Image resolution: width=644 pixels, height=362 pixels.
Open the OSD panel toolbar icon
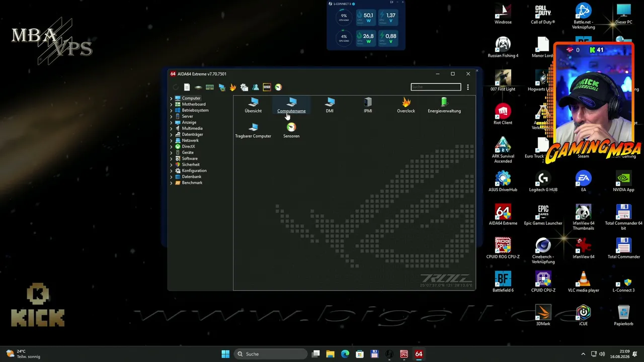[267, 87]
